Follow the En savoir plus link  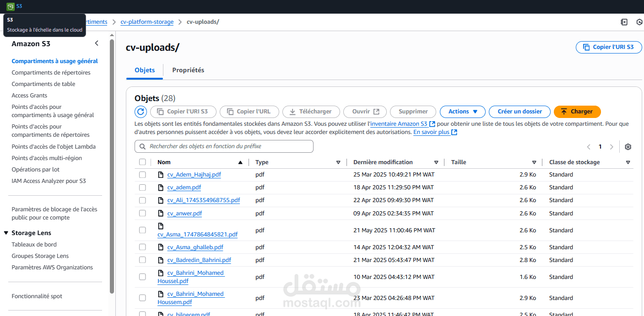click(435, 132)
